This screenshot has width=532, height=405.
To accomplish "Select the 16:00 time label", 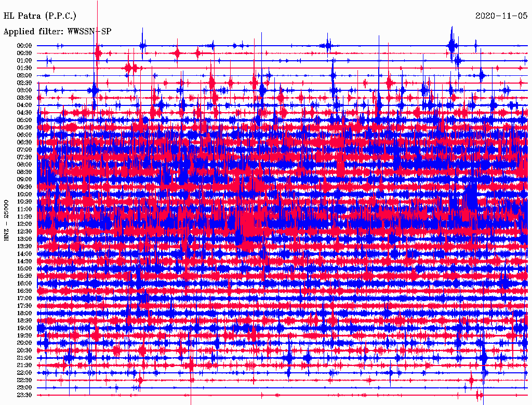I will (24, 283).
